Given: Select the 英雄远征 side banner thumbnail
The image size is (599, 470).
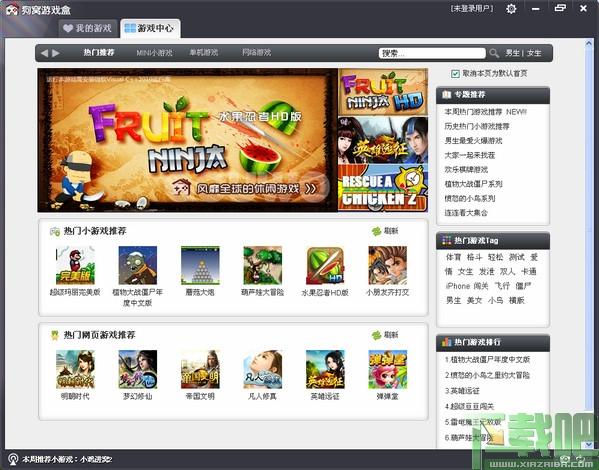Looking at the screenshot, I should pos(383,140).
